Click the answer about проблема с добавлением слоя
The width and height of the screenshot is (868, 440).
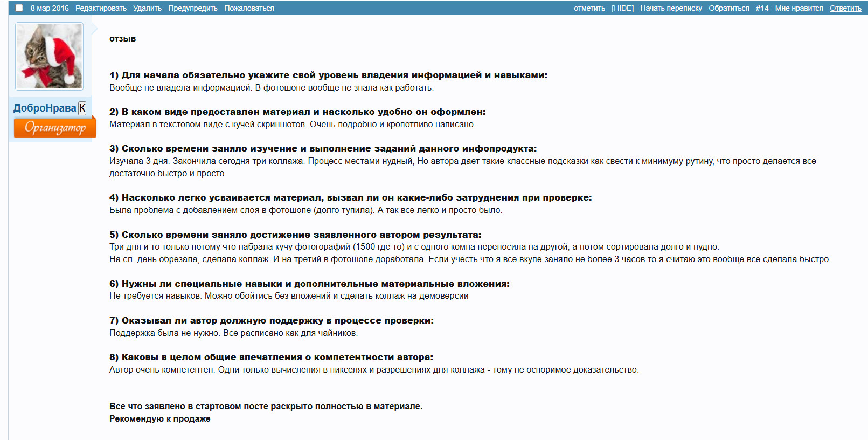305,210
